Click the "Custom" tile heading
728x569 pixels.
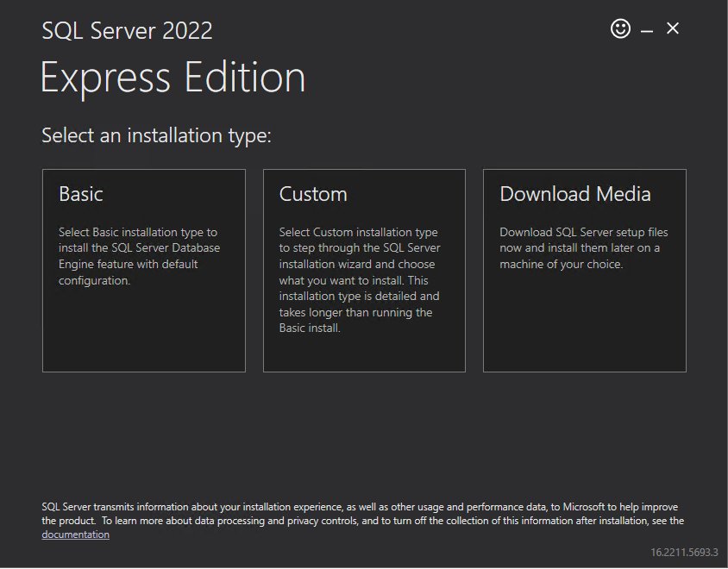[x=313, y=194]
